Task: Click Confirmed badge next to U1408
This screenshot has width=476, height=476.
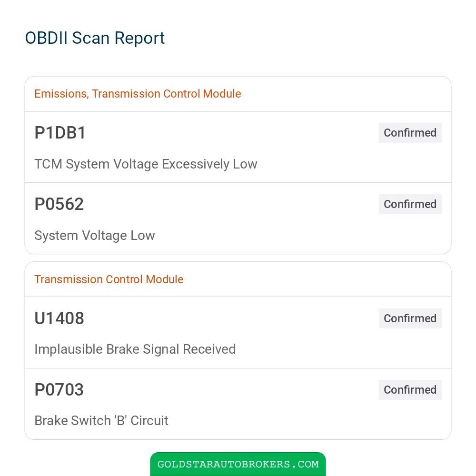Action: click(410, 318)
